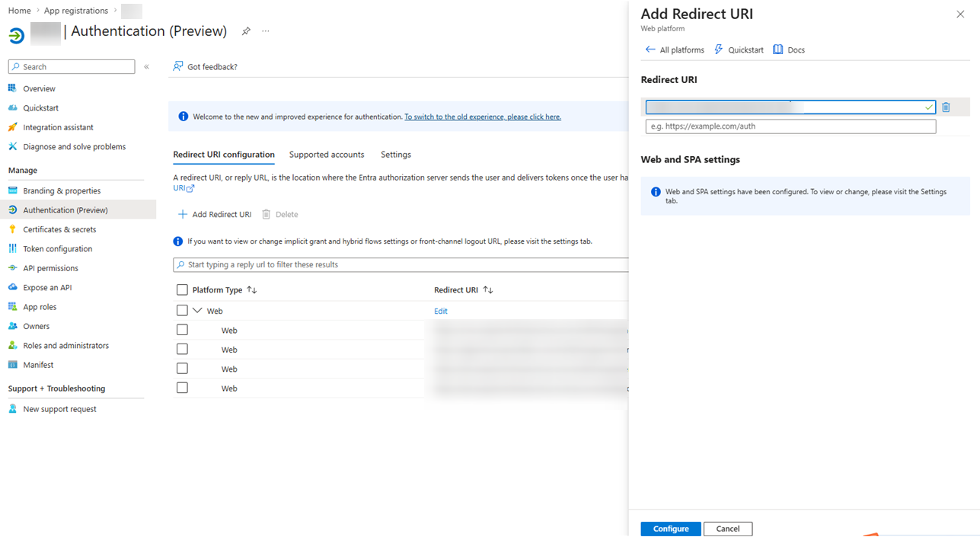This screenshot has height=537, width=980.
Task: Open Quickstart in the panel header
Action: [739, 50]
